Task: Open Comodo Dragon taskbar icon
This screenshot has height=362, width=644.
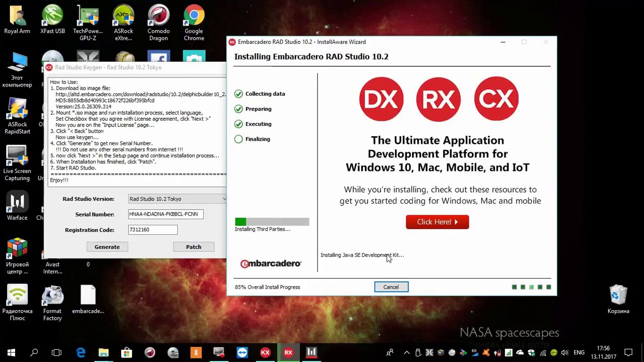Action: coord(149,352)
